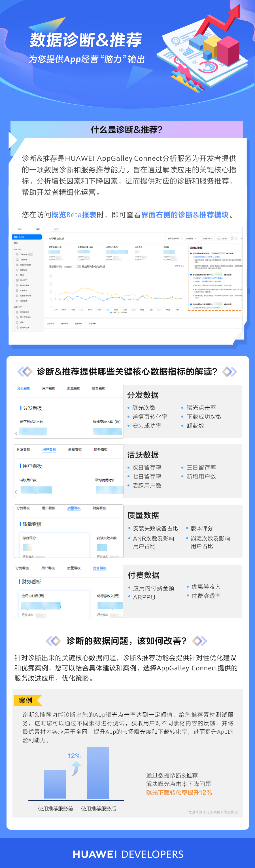Click the 概览Beta报表 highlighted text
This screenshot has width=255, height=868.
click(74, 215)
